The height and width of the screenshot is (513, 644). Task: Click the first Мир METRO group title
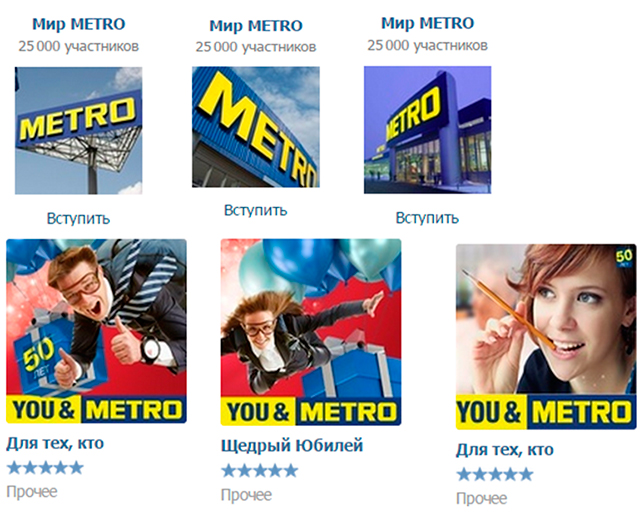(x=78, y=24)
